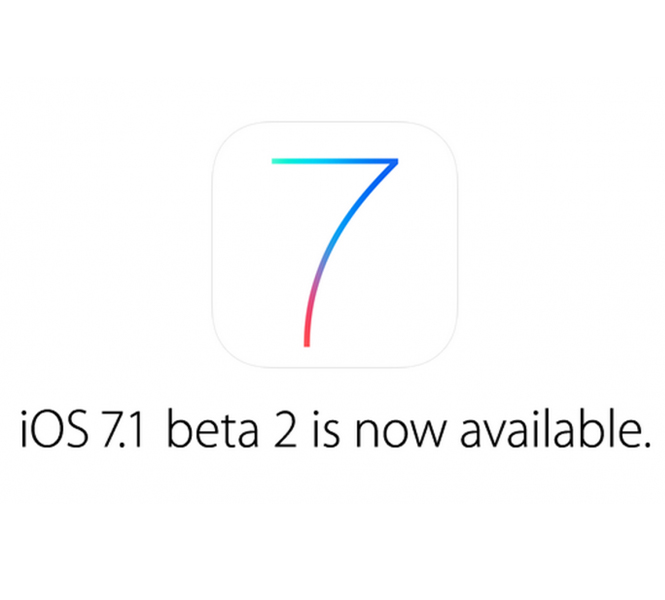
Task: Click the capital "O" in iOS
Action: click(44, 430)
